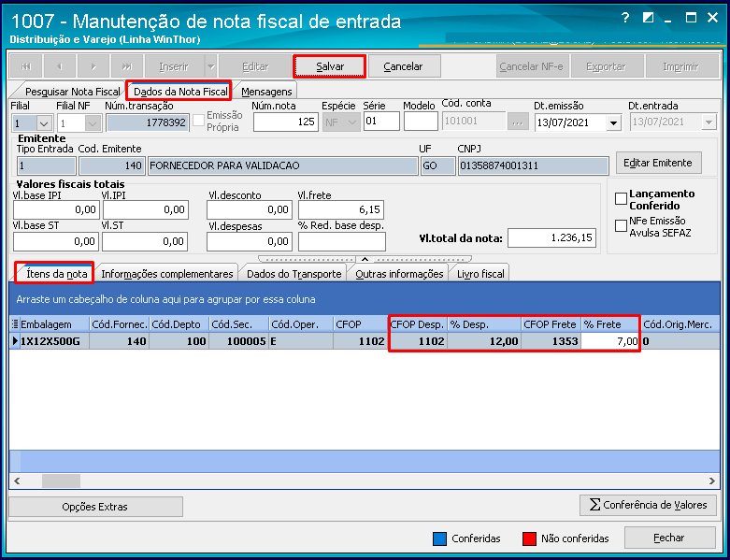Click the Cancelar NF-e button
Image resolution: width=730 pixels, height=560 pixels.
531,66
